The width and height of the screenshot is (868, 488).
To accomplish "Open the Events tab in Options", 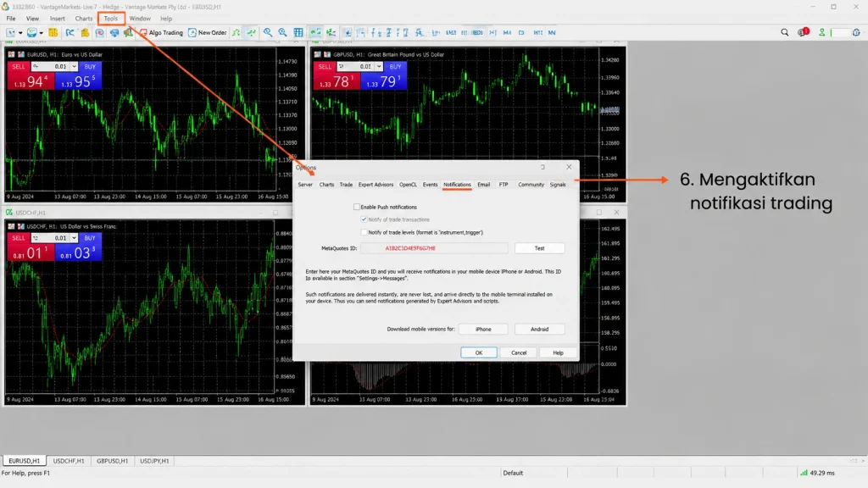I will coord(430,185).
